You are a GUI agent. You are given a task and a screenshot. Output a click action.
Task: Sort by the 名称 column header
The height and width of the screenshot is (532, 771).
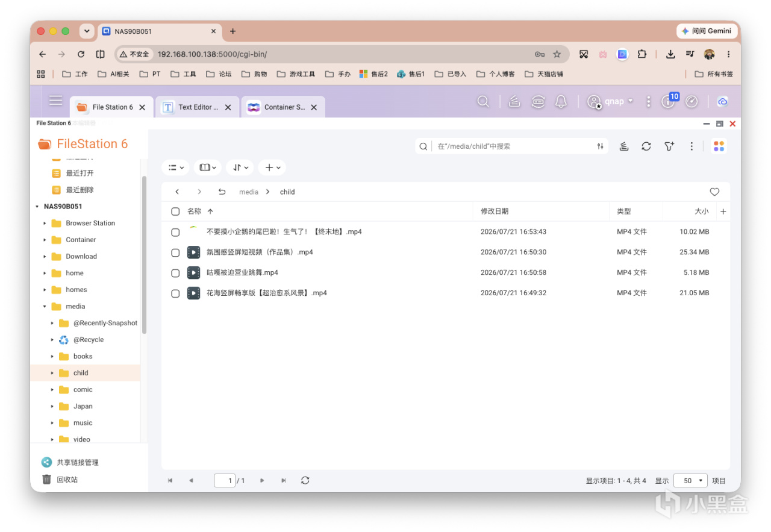click(x=194, y=211)
